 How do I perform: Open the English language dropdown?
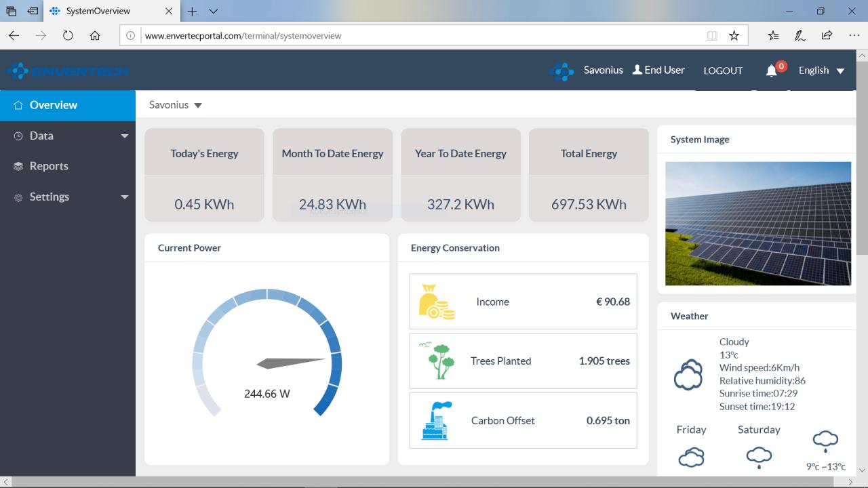(821, 70)
